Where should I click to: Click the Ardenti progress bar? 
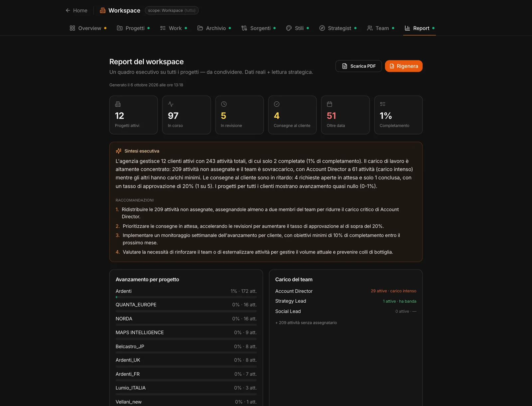[x=186, y=297]
